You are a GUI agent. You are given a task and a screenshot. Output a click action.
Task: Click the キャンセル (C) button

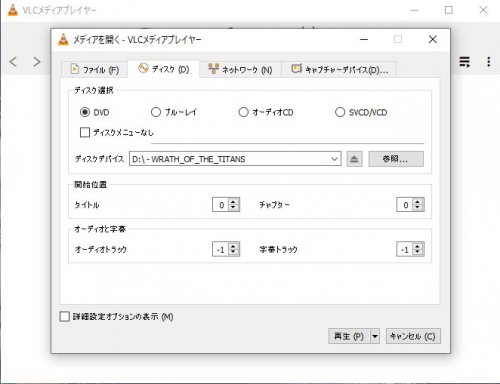click(x=413, y=336)
